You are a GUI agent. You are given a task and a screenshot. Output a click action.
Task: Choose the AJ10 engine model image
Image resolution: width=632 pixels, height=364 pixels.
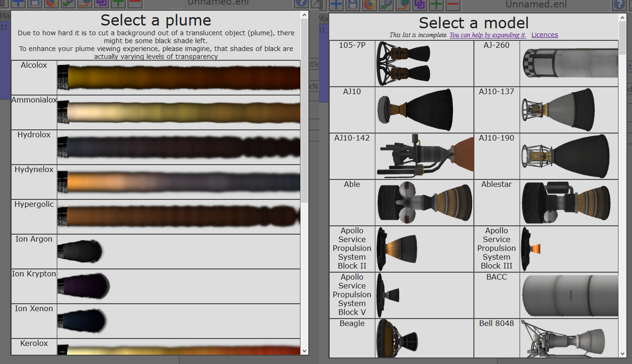[x=415, y=110]
